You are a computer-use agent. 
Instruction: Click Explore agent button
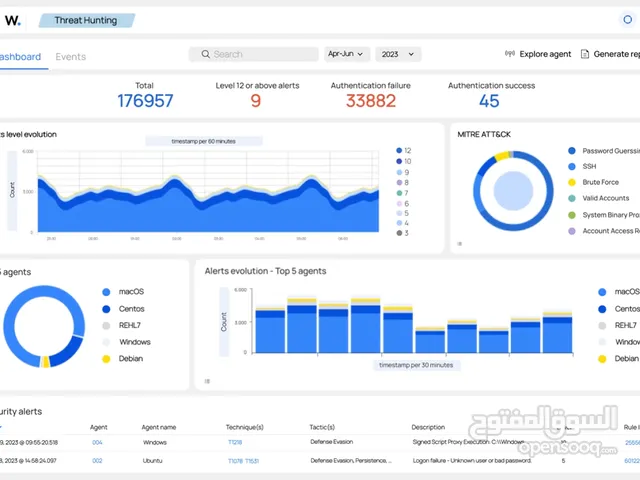[x=538, y=54]
